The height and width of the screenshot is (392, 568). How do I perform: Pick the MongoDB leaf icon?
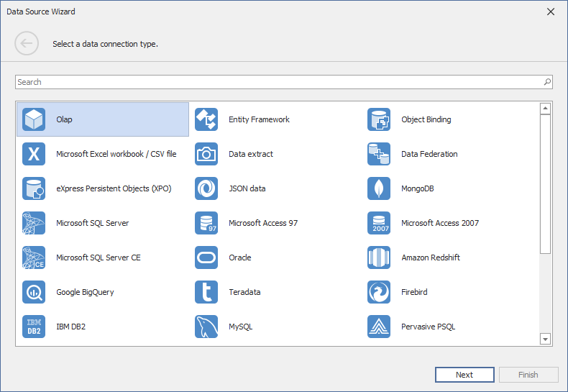click(x=378, y=188)
